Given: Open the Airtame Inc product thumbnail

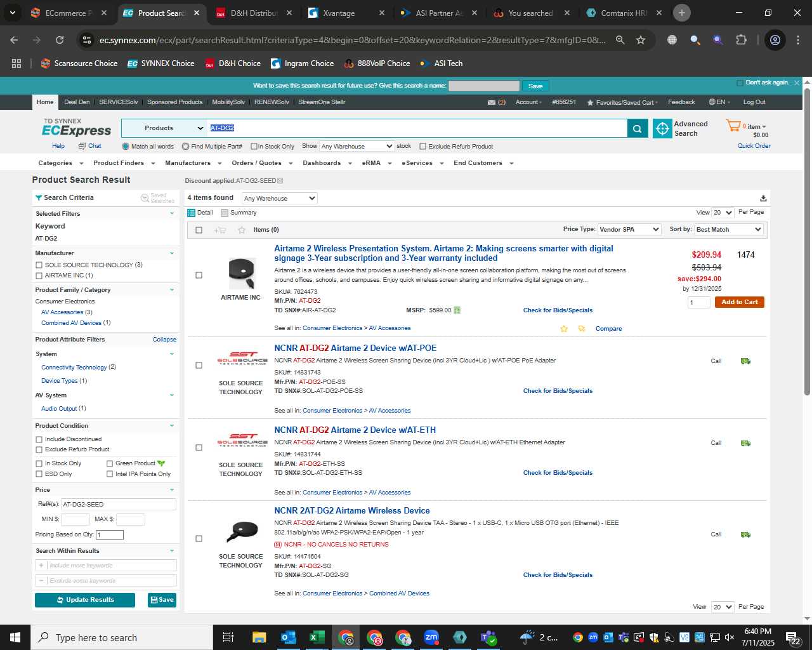Looking at the screenshot, I should pos(241,274).
